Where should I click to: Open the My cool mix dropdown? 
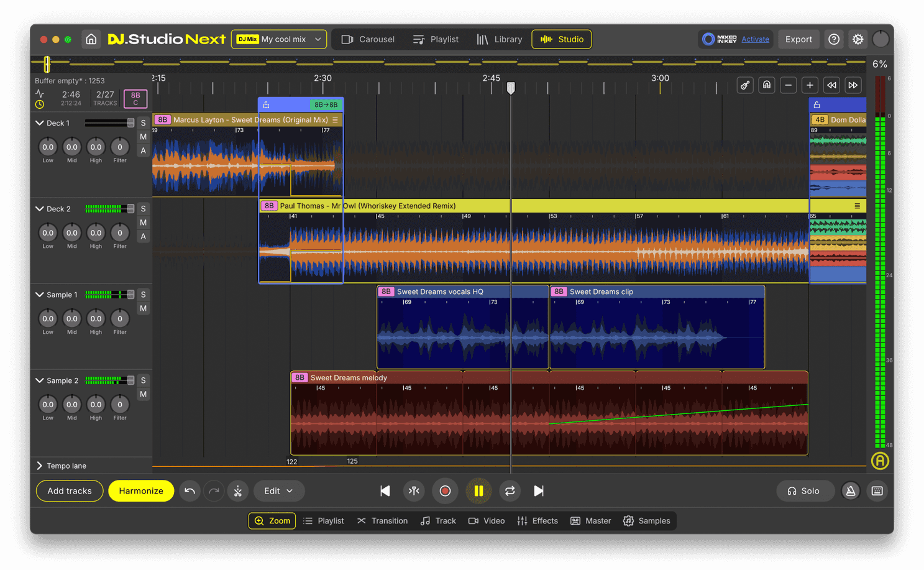tap(279, 39)
